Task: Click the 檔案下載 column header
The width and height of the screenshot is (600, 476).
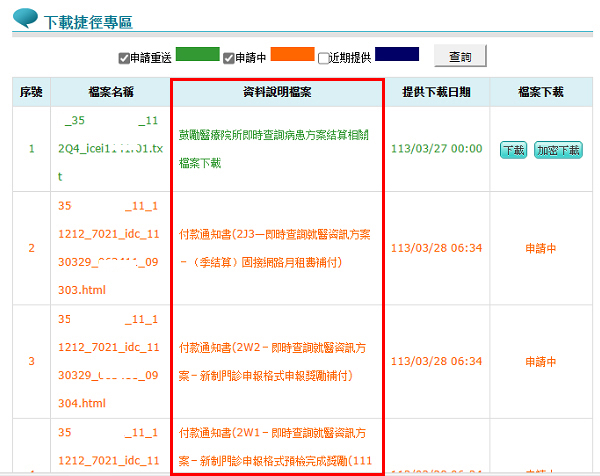Action: [541, 92]
